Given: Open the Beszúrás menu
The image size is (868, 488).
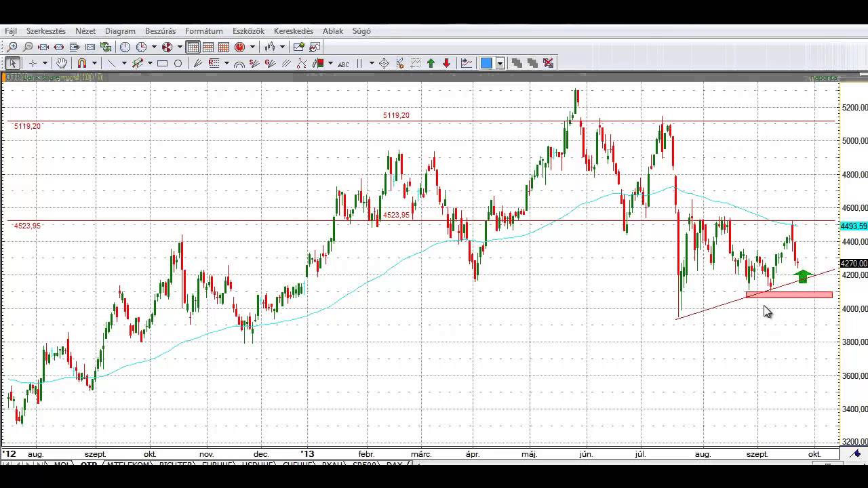Looking at the screenshot, I should 160,31.
